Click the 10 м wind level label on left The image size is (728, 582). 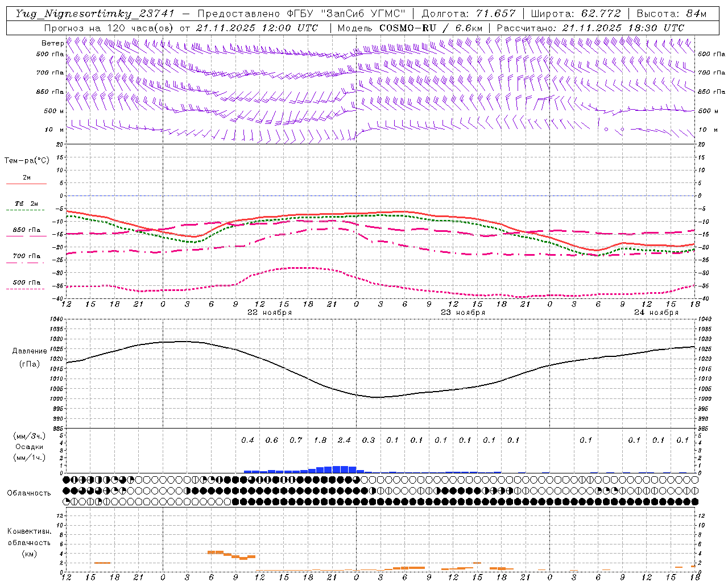55,130
